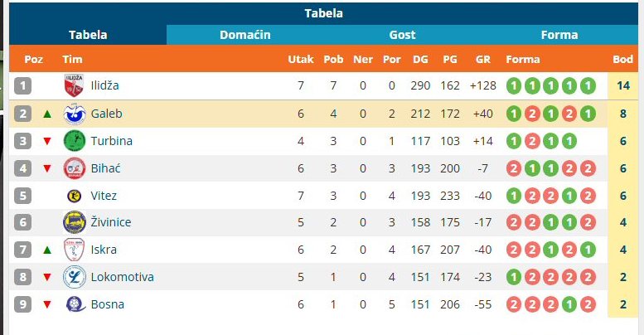The width and height of the screenshot is (644, 335).
Task: Click Ilidža's first green form circle
Action: click(513, 86)
